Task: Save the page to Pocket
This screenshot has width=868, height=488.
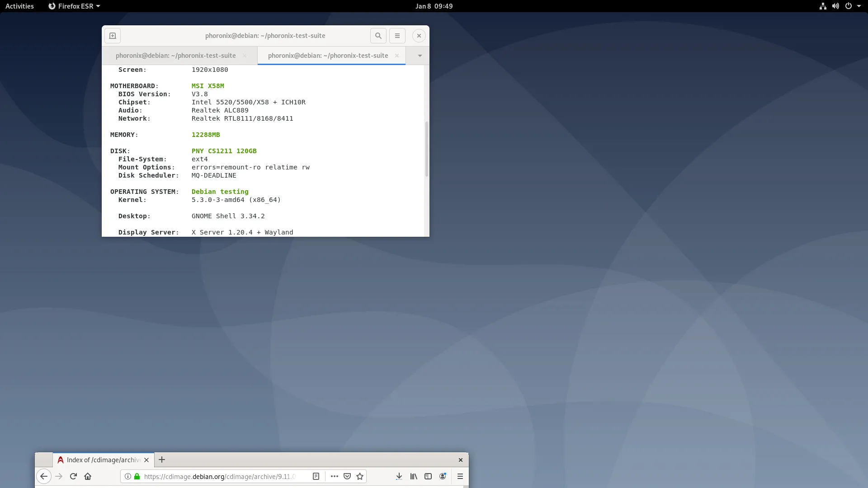Action: pos(347,476)
